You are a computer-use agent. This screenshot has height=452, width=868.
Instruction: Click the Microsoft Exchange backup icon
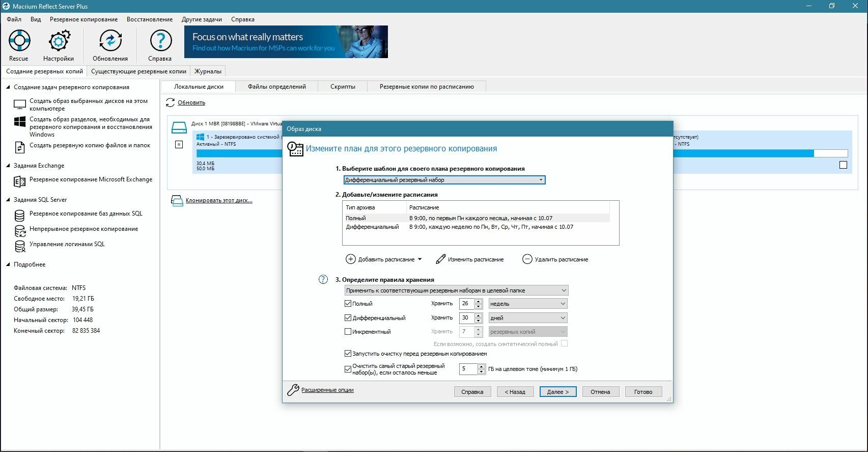click(19, 181)
